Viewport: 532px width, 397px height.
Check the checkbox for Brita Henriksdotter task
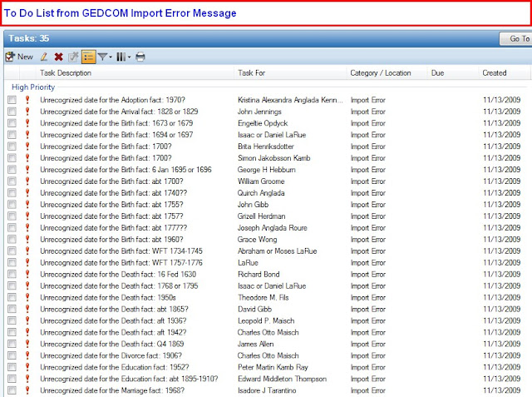point(12,146)
